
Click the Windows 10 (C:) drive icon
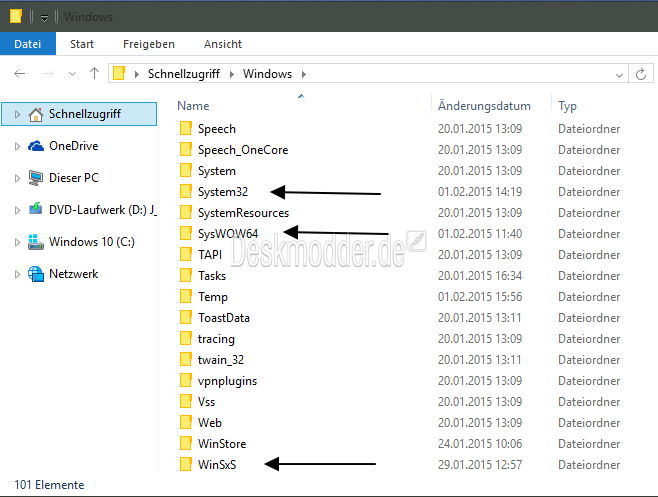(x=36, y=242)
